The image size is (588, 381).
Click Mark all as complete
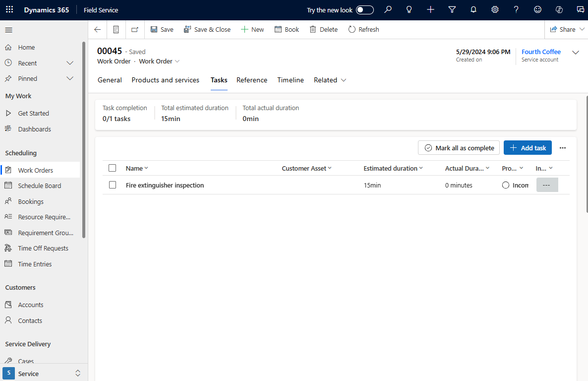pos(459,148)
